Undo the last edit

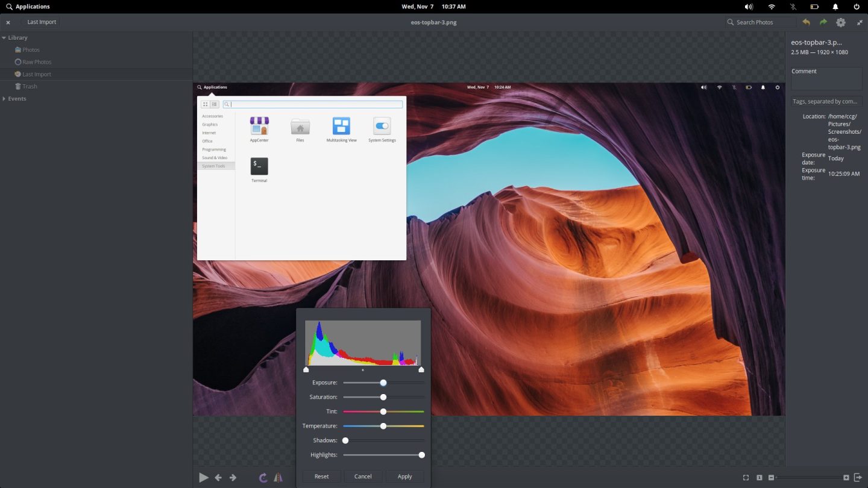(x=807, y=22)
